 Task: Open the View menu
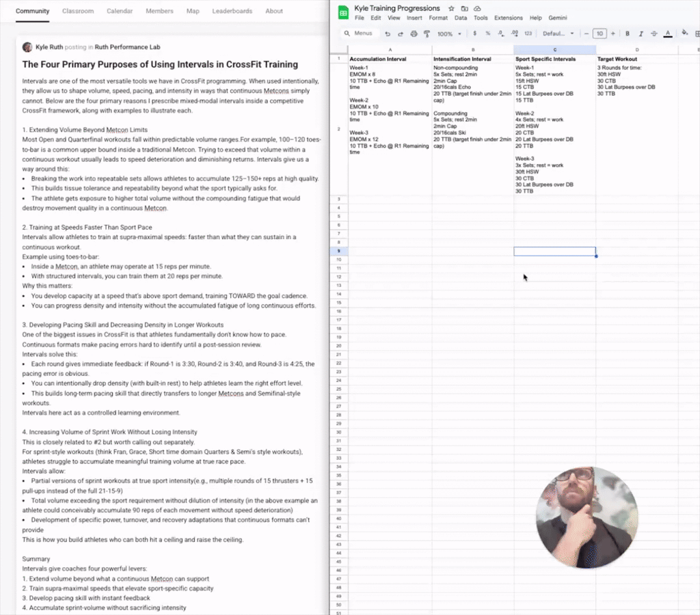[x=394, y=18]
